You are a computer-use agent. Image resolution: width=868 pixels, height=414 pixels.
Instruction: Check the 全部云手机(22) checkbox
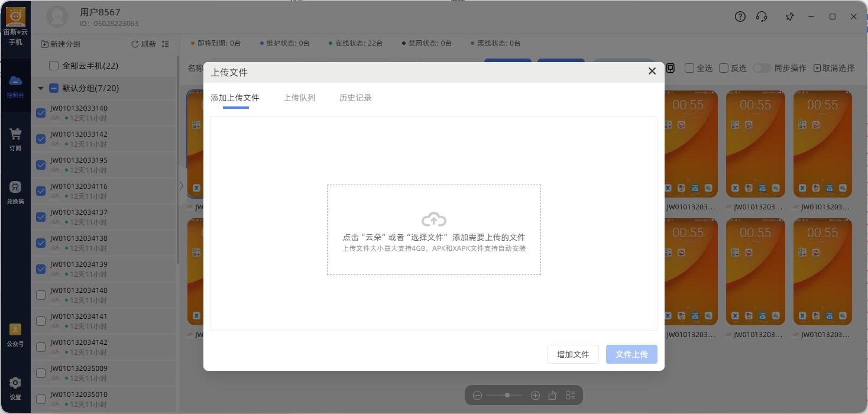pos(54,66)
